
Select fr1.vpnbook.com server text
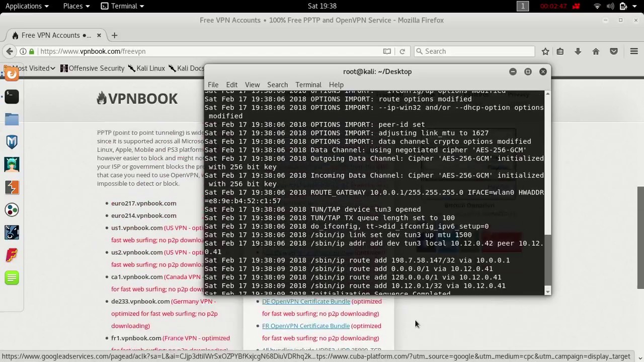[136, 338]
